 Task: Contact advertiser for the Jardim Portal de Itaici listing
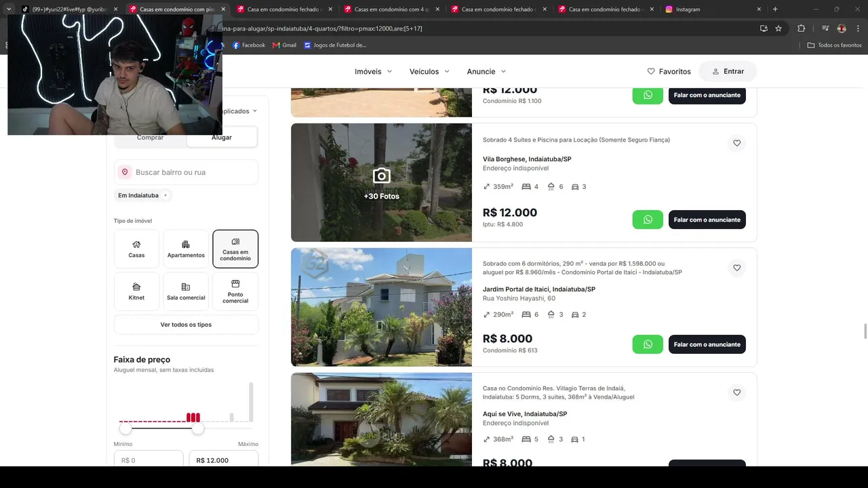(707, 344)
